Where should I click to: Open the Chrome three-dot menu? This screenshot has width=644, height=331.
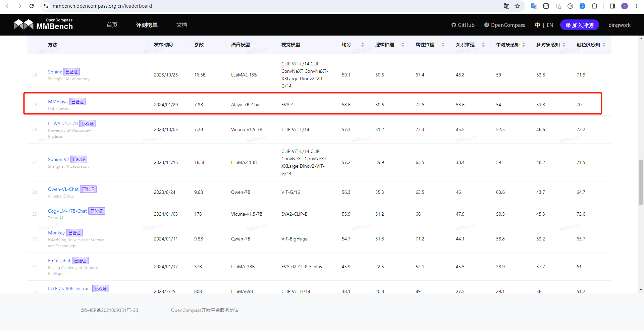tap(637, 6)
